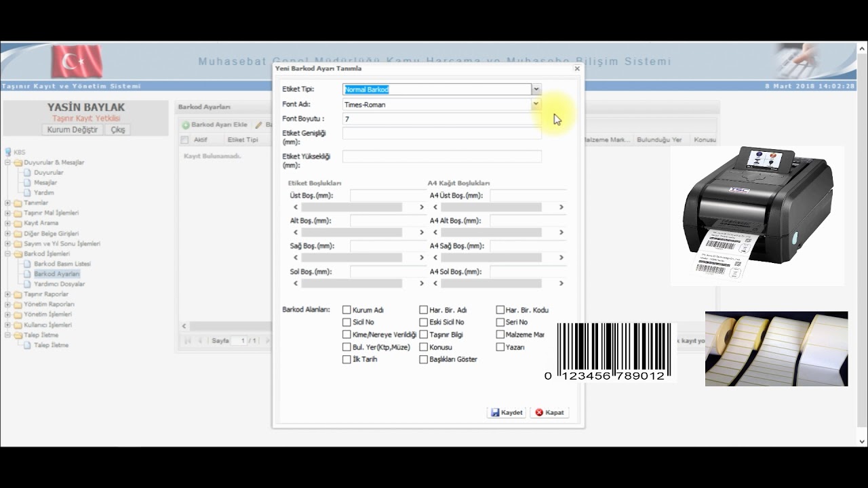Click the Aktif column header
This screenshot has height=488, width=868.
(200, 140)
